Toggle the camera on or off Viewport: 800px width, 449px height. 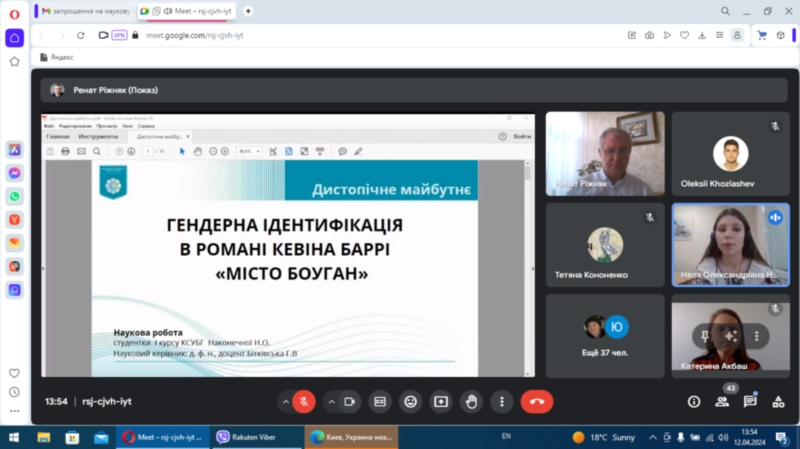(350, 401)
